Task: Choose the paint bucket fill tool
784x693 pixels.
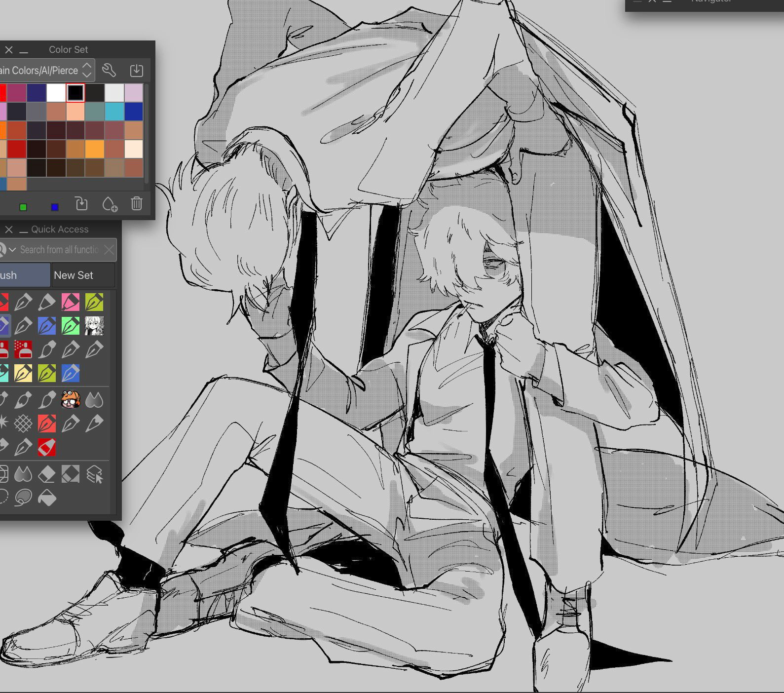Action: coord(47,498)
